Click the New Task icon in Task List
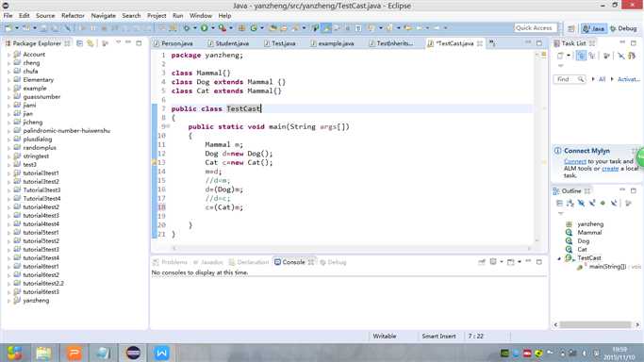Image resolution: width=644 pixels, height=362 pixels. click(560, 56)
